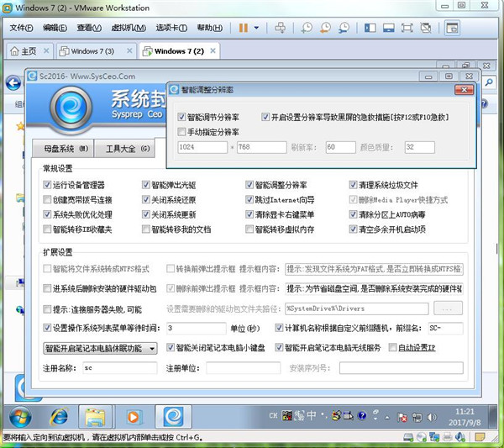Enable 智能转移虚拟内存 checkbox
The height and width of the screenshot is (448, 504).
[x=249, y=229]
